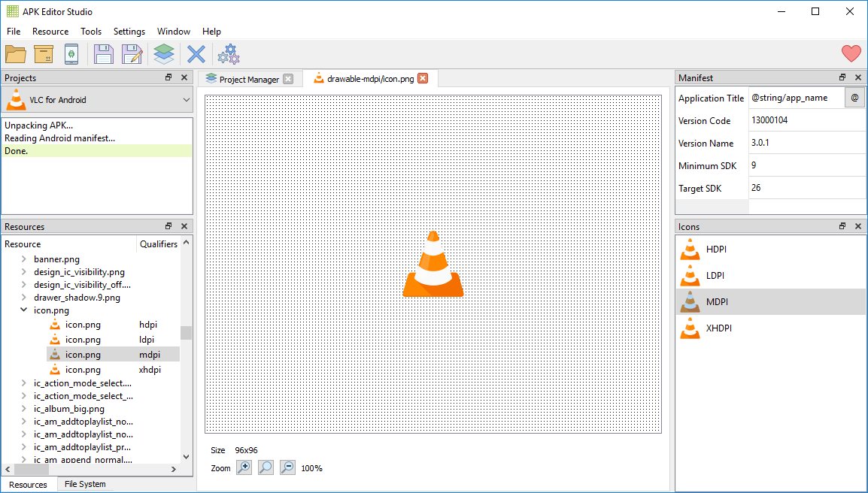The image size is (868, 493).
Task: Zoom in on the icon preview
Action: [x=244, y=467]
